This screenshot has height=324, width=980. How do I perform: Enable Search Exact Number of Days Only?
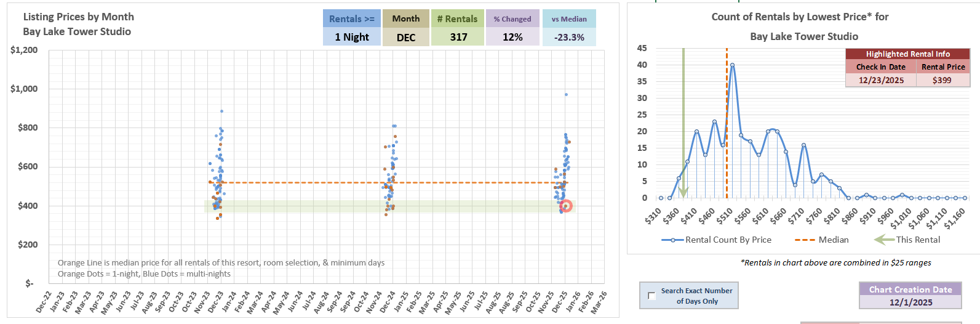pos(651,296)
